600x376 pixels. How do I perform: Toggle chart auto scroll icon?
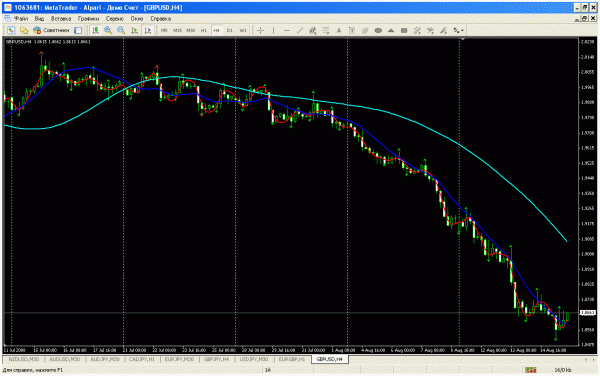135,30
